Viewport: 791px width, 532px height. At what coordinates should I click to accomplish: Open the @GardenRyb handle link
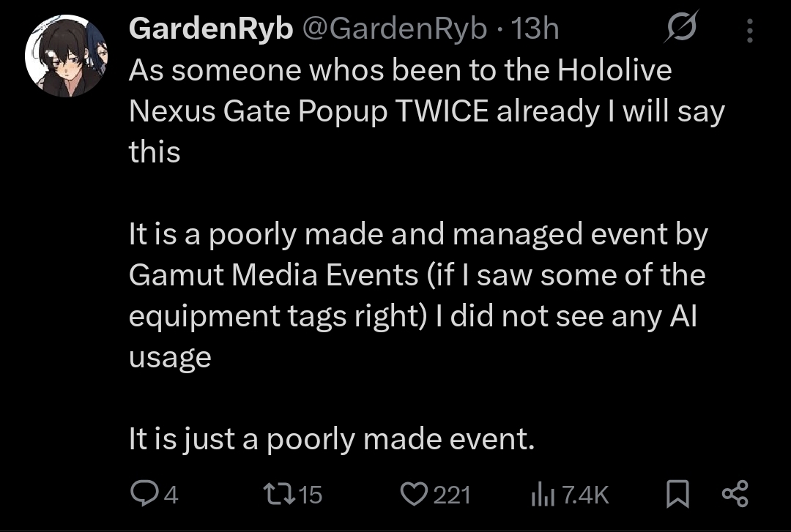point(395,29)
